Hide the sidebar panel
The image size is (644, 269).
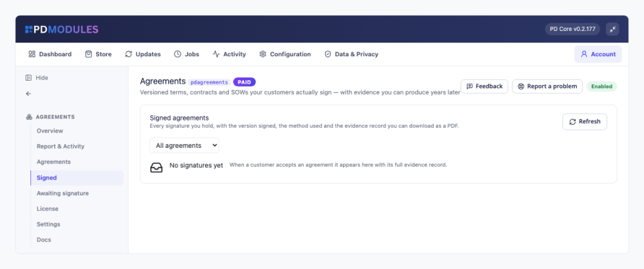pos(37,77)
